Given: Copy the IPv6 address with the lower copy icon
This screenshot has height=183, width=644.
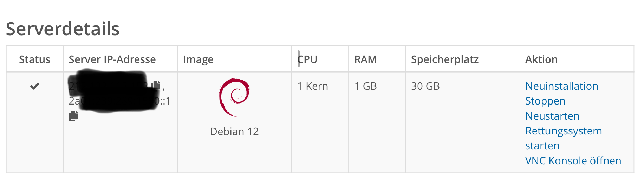Looking at the screenshot, I should click(73, 116).
